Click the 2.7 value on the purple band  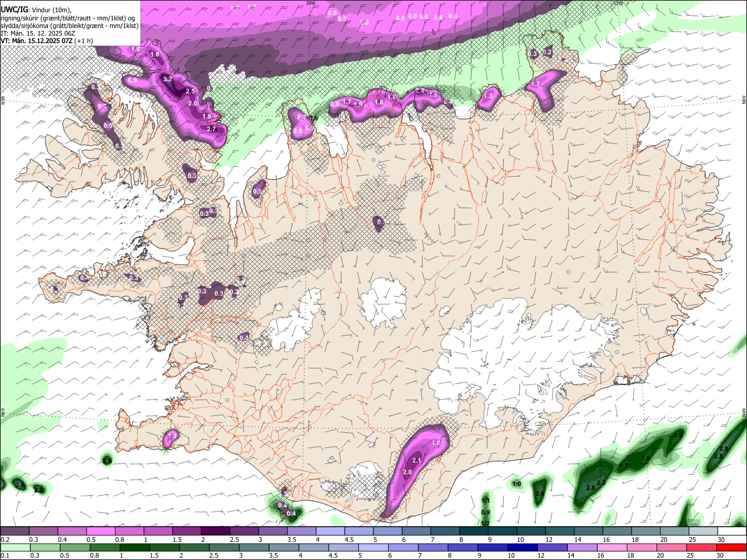tap(211, 129)
